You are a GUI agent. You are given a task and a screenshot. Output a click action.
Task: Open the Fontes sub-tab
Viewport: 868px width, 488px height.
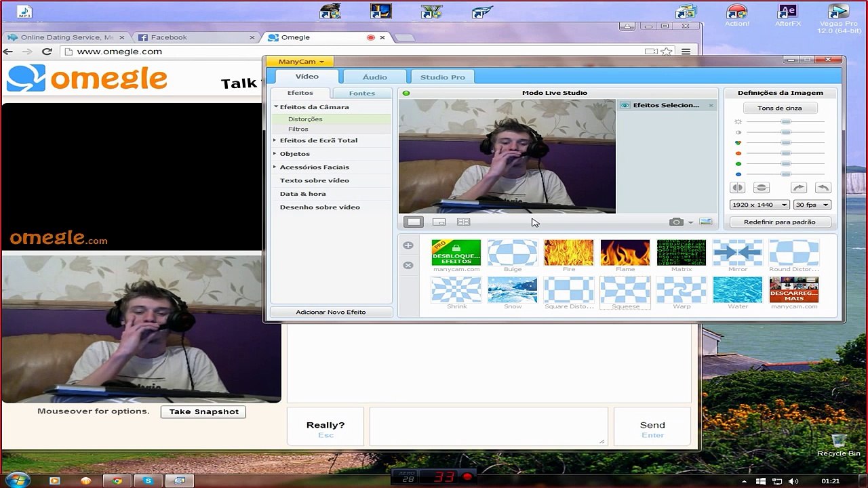coord(362,93)
